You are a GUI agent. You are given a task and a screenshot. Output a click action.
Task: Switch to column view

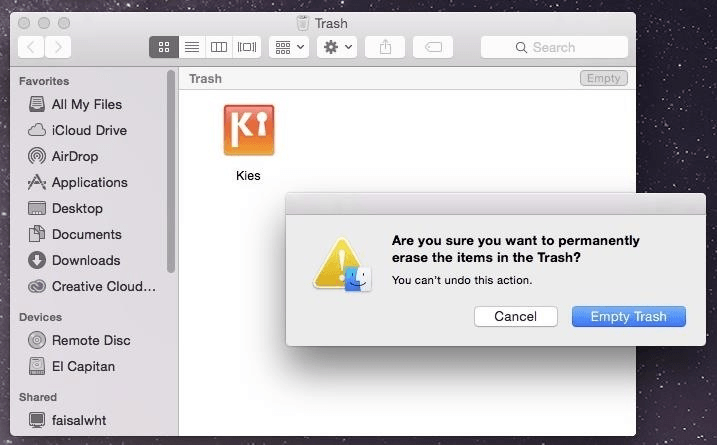219,47
